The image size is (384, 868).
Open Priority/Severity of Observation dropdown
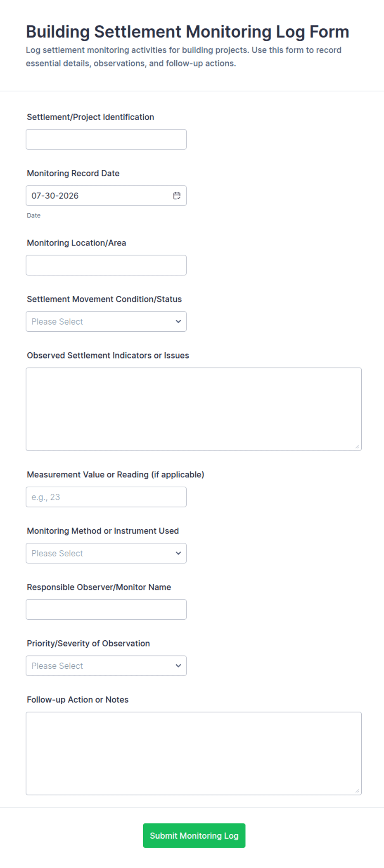[x=106, y=666]
